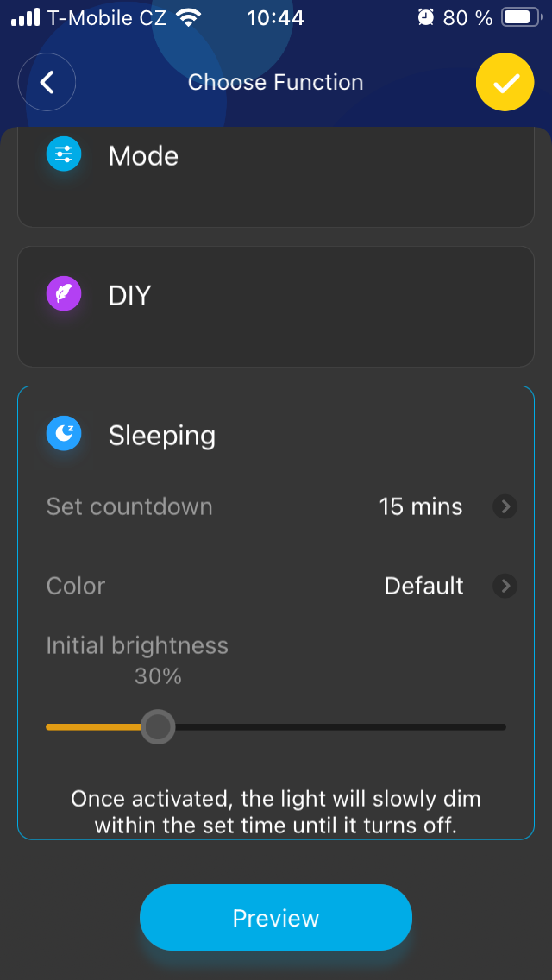Image resolution: width=552 pixels, height=980 pixels.
Task: Tap the blue Mode sliders icon
Action: pos(64,155)
